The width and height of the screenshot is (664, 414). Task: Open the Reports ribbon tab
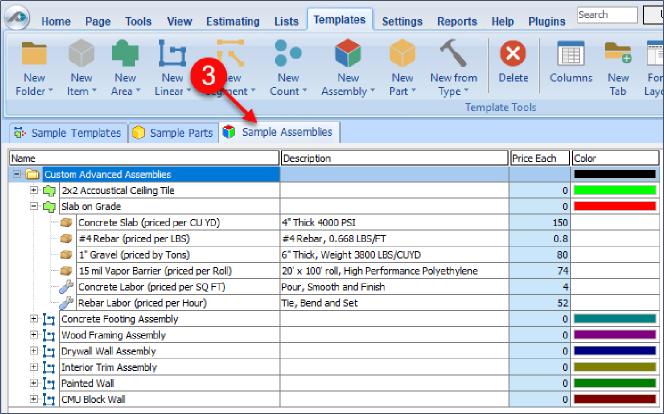457,21
